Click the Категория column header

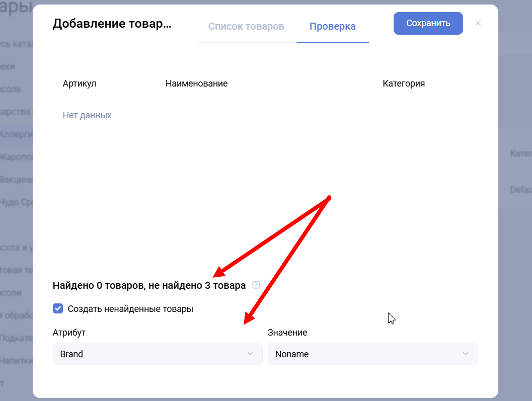pyautogui.click(x=404, y=84)
